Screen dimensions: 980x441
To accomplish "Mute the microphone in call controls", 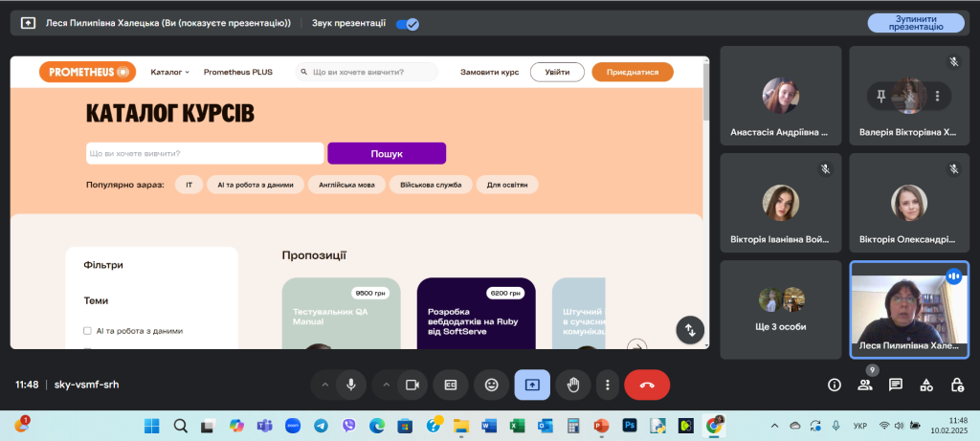I will (351, 385).
